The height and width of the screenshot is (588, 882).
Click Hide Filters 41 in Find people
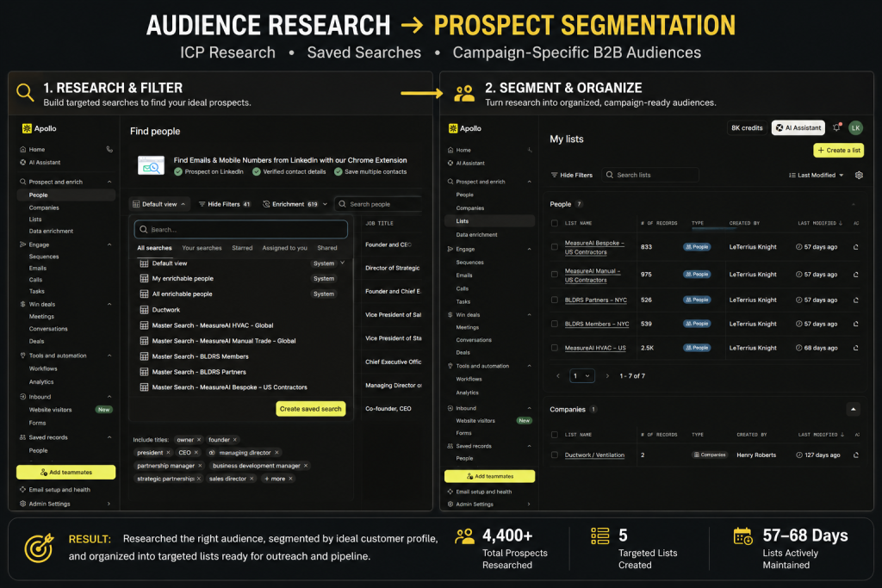tap(224, 204)
